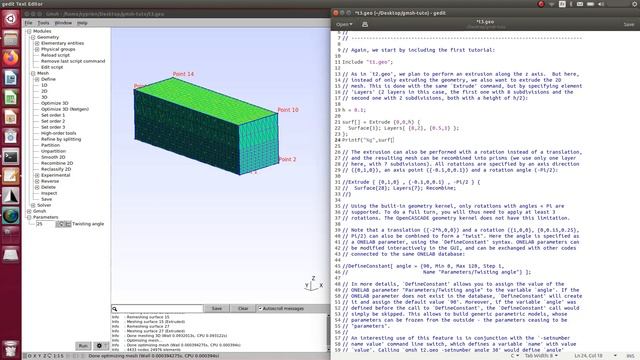Collapse the Parameters tree node

(x=29, y=217)
